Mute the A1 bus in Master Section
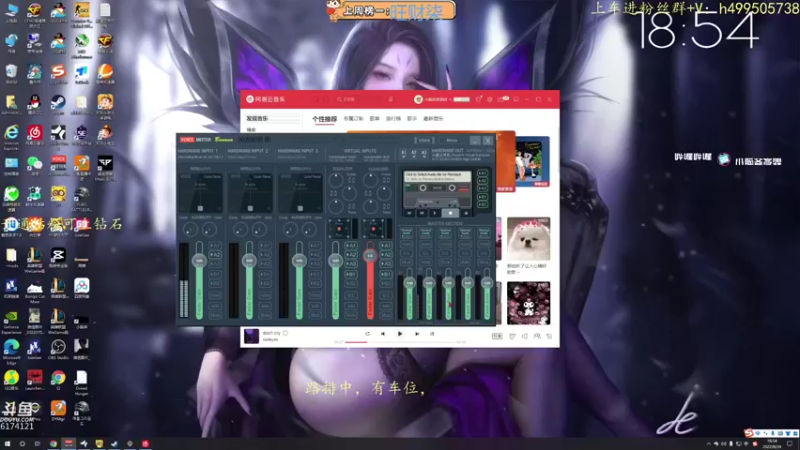Viewport: 800px width, 450px height. coord(407,262)
